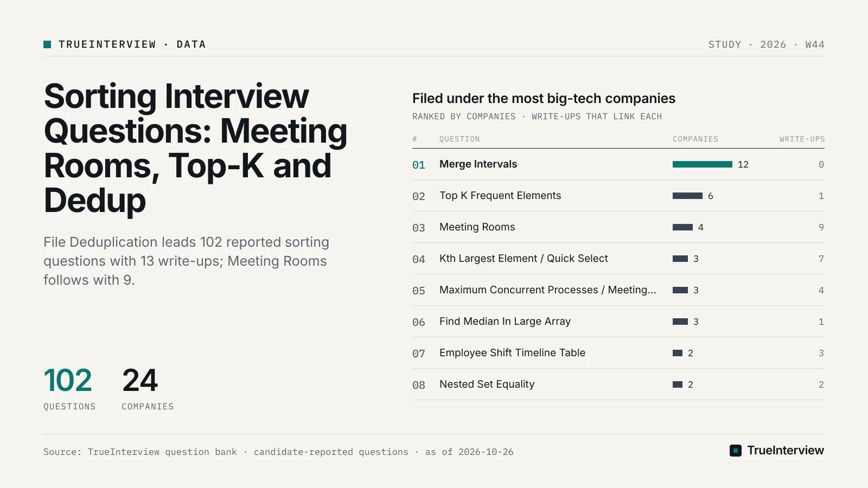868x488 pixels.
Task: Click the COMPANIES column header
Action: tap(695, 139)
